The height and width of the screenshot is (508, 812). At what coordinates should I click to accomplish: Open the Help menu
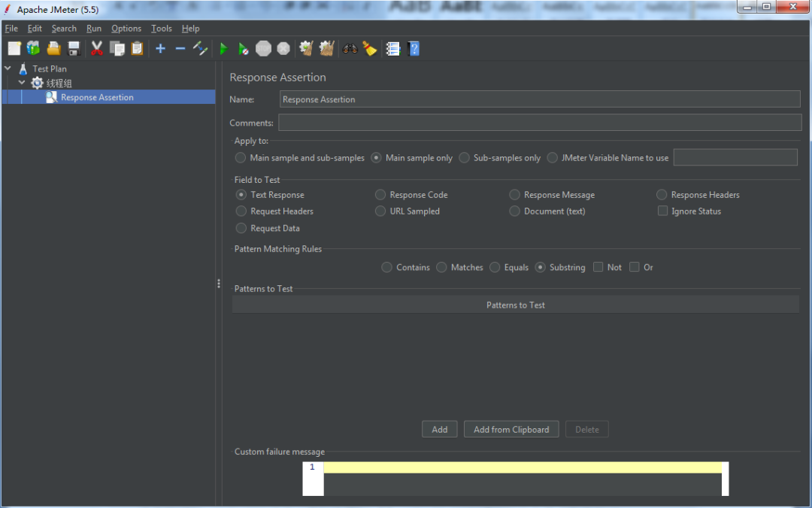(x=190, y=29)
